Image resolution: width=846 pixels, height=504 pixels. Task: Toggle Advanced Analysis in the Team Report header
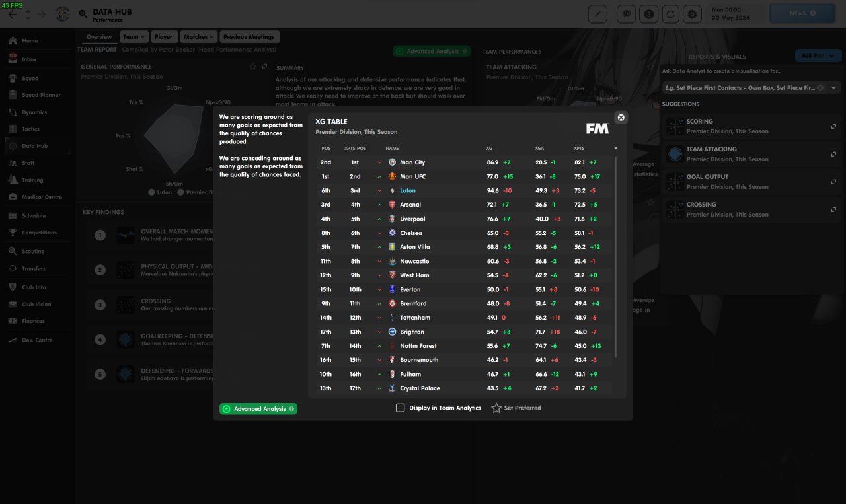tap(432, 51)
